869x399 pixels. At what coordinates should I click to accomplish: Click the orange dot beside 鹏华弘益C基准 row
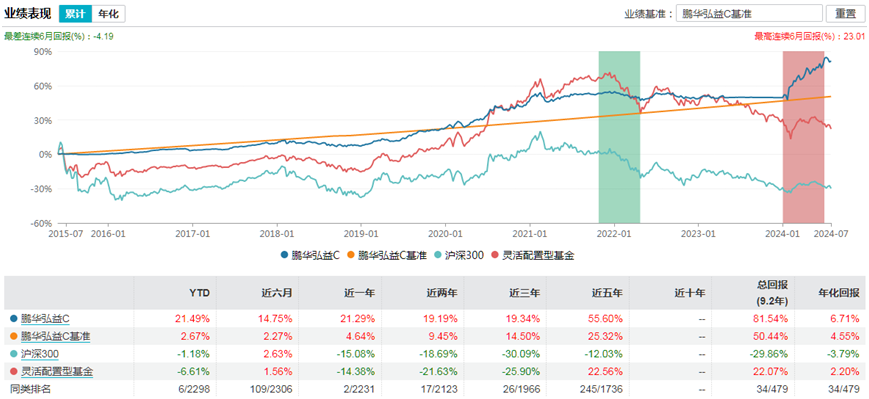[x=13, y=336]
